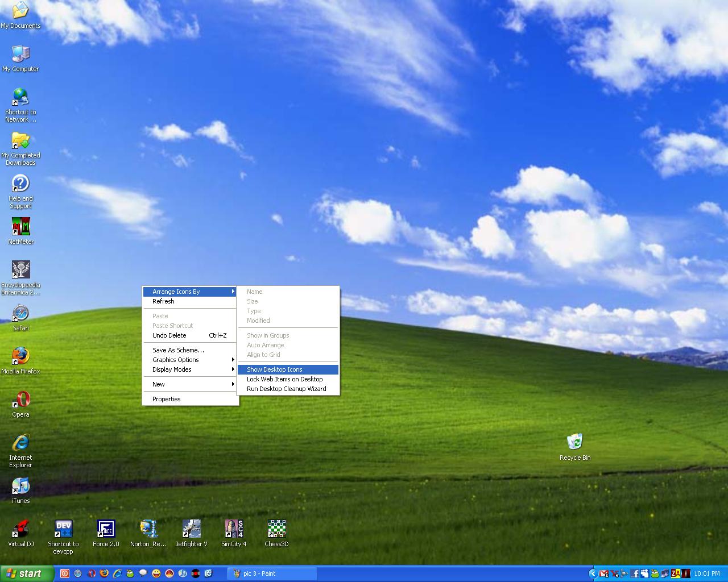Image resolution: width=728 pixels, height=582 pixels.
Task: Open the speech bubble chat icon in Quick Launch
Action: (x=143, y=573)
